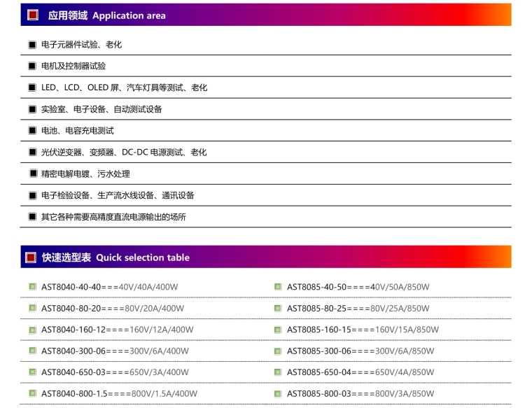Screen dimensions: 532x408
Task: Click green square icon before AST8040-650-03
Action: tap(32, 372)
